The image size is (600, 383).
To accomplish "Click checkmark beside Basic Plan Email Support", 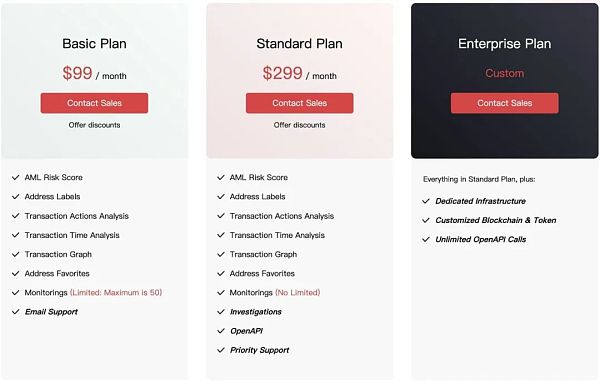I will coord(16,312).
